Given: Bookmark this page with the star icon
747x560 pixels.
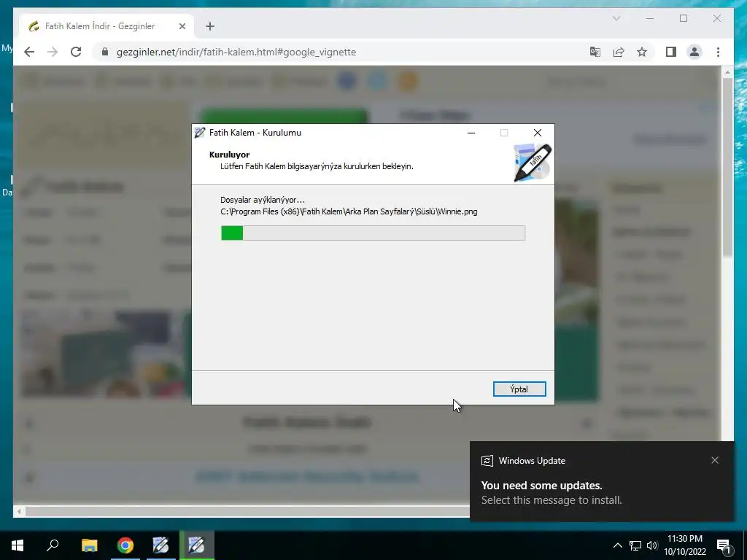Looking at the screenshot, I should pyautogui.click(x=642, y=52).
